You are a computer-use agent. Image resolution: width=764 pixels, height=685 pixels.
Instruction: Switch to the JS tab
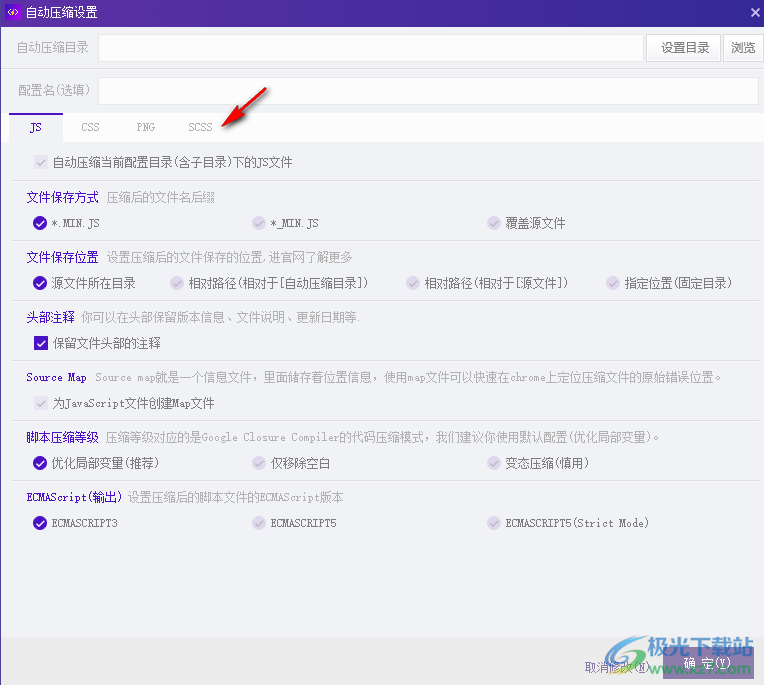tap(36, 128)
